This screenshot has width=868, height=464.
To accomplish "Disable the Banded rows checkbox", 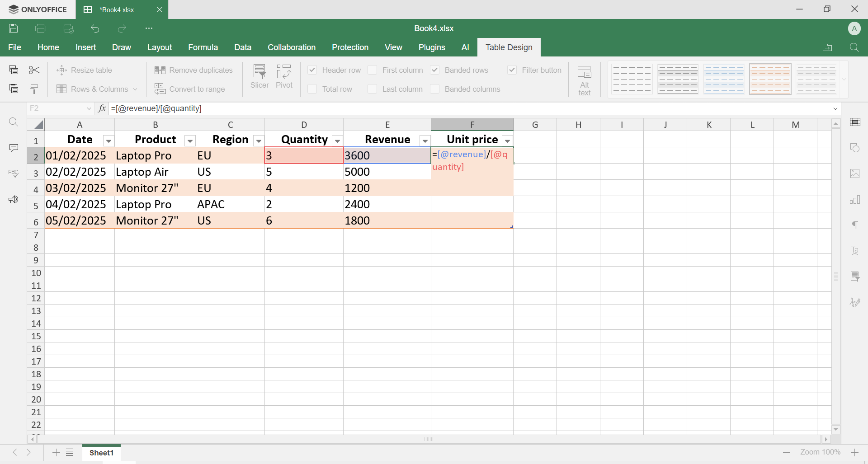I will click(435, 70).
